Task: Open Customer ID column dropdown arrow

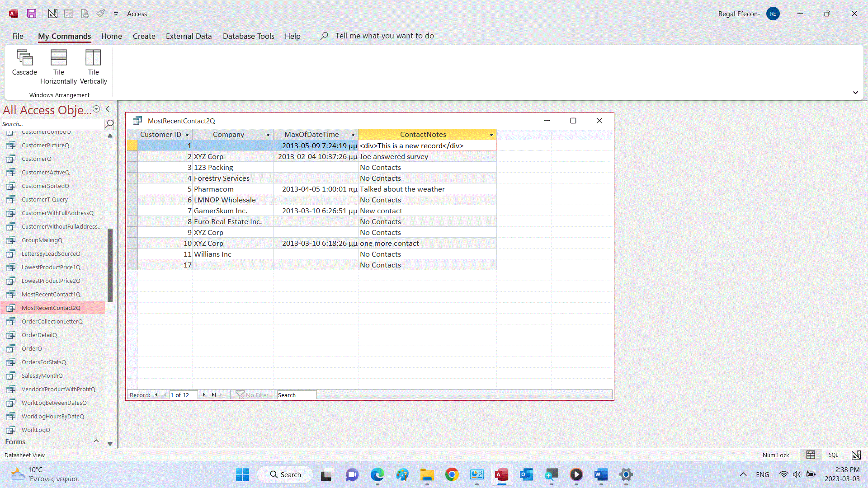Action: pos(187,135)
